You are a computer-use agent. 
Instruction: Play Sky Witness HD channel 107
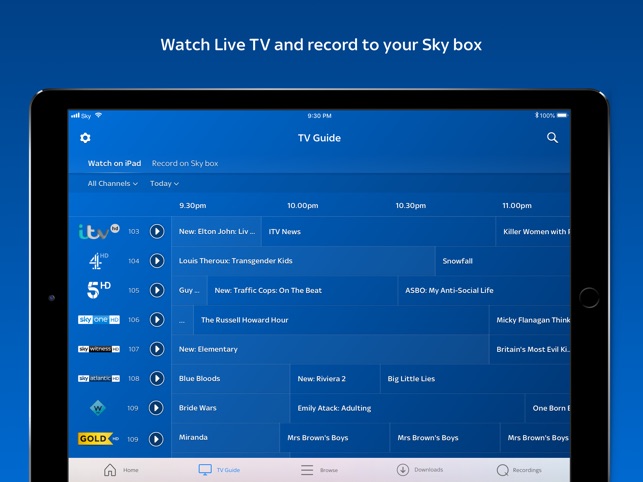point(157,349)
